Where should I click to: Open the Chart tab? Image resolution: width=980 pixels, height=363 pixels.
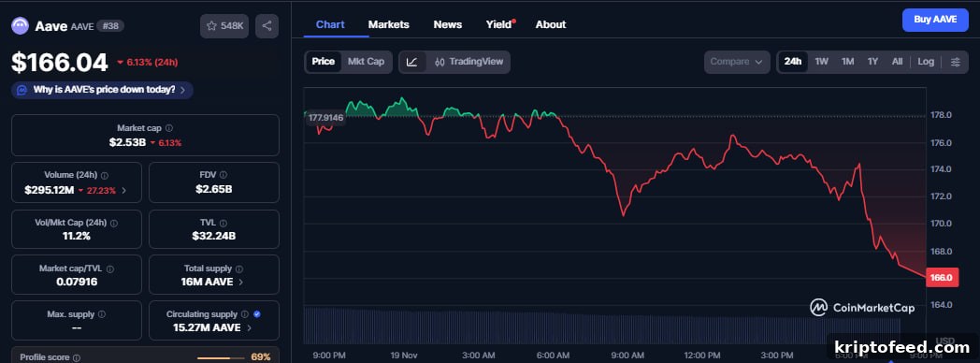330,24
